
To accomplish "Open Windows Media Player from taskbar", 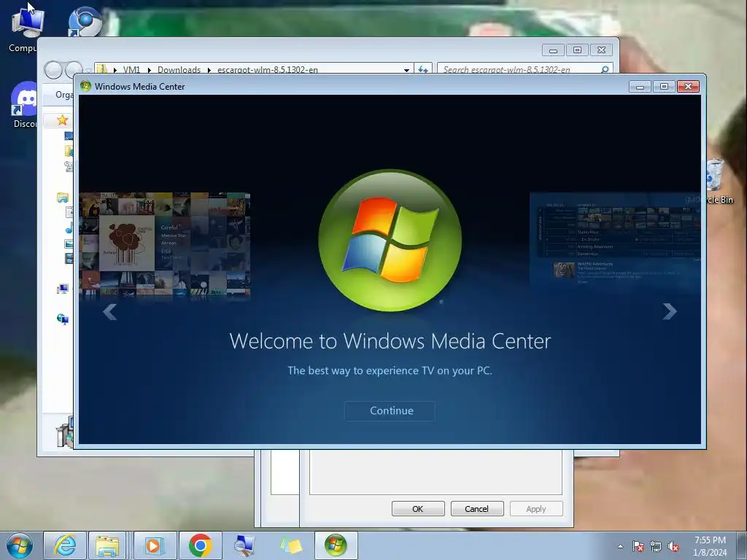I will tap(155, 545).
